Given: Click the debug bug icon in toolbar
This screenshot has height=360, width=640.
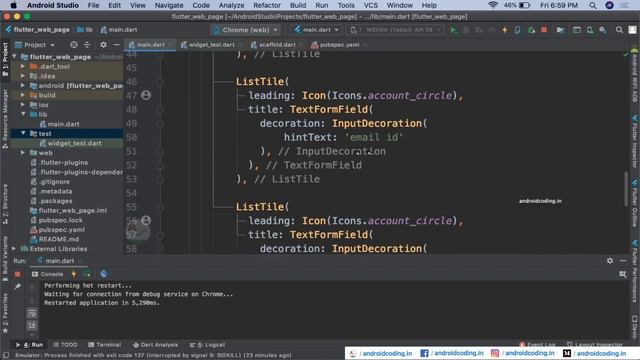Looking at the screenshot, I should coord(466,30).
